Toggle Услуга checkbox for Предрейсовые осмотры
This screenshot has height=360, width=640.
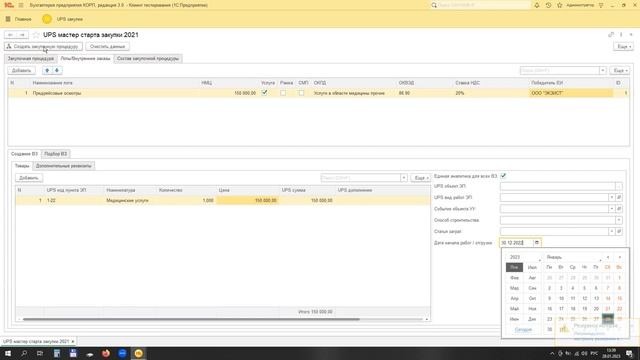(x=264, y=93)
